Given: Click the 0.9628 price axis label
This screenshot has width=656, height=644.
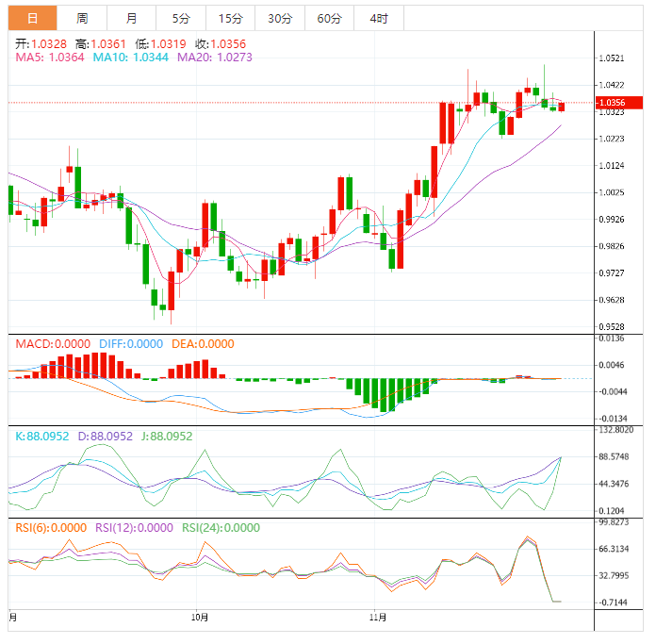Looking at the screenshot, I should point(612,300).
